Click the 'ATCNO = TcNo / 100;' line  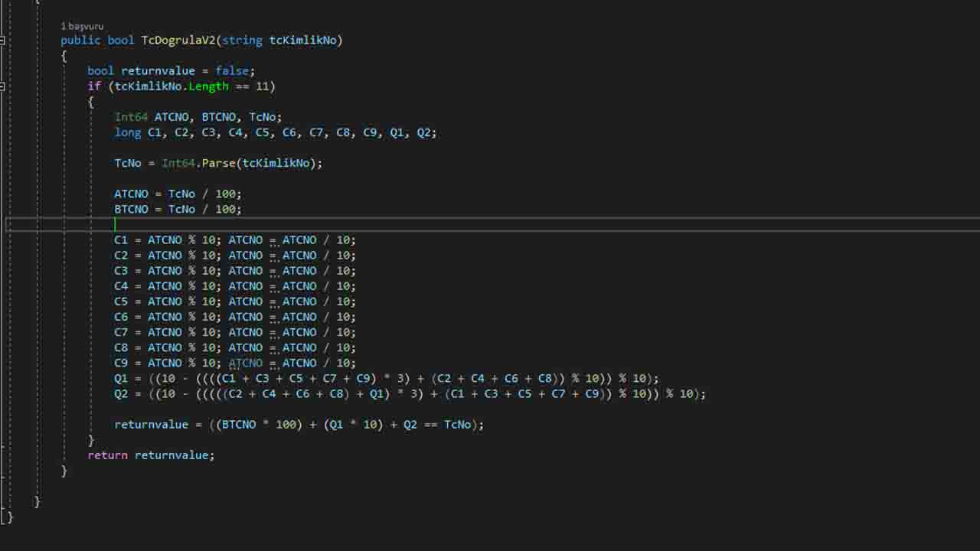tap(178, 194)
